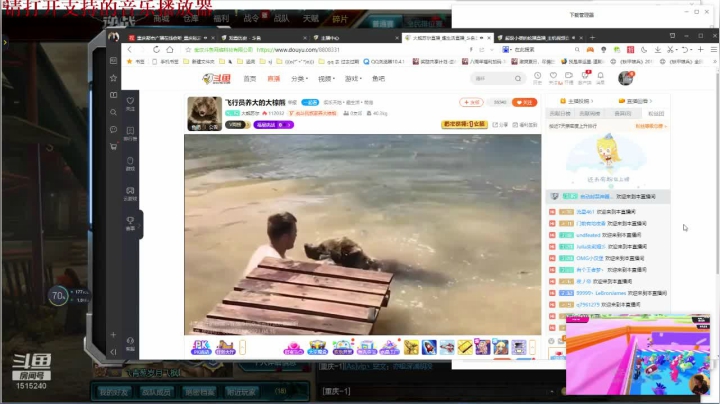Open the 分类 dropdown in Douyu navigation
720x404 pixels.
299,79
